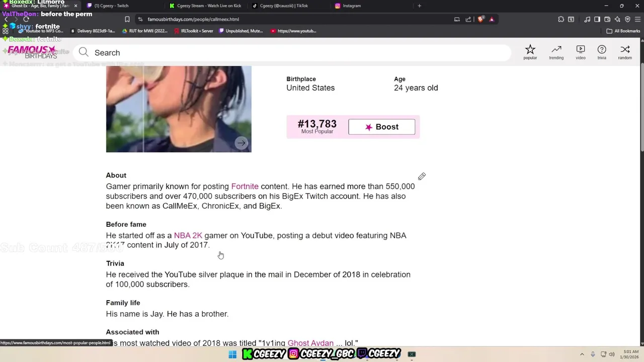Open the browser hamburger menu
The image size is (644, 362).
pyautogui.click(x=637, y=19)
